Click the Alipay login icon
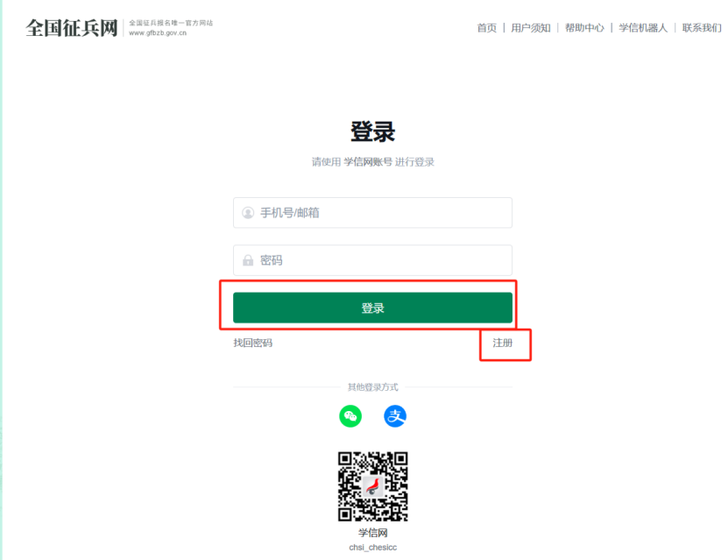 (395, 416)
